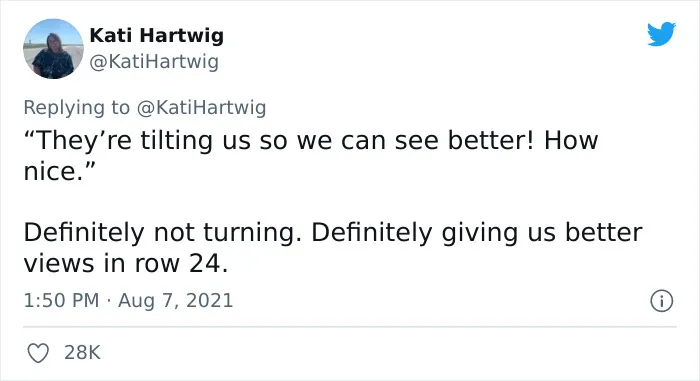Click the "Replying to" label

[77, 108]
